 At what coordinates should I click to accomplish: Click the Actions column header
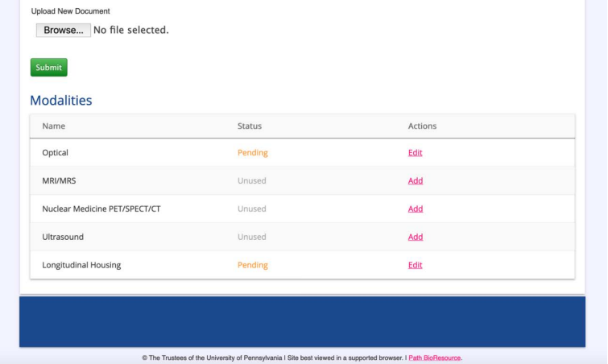[x=422, y=126]
